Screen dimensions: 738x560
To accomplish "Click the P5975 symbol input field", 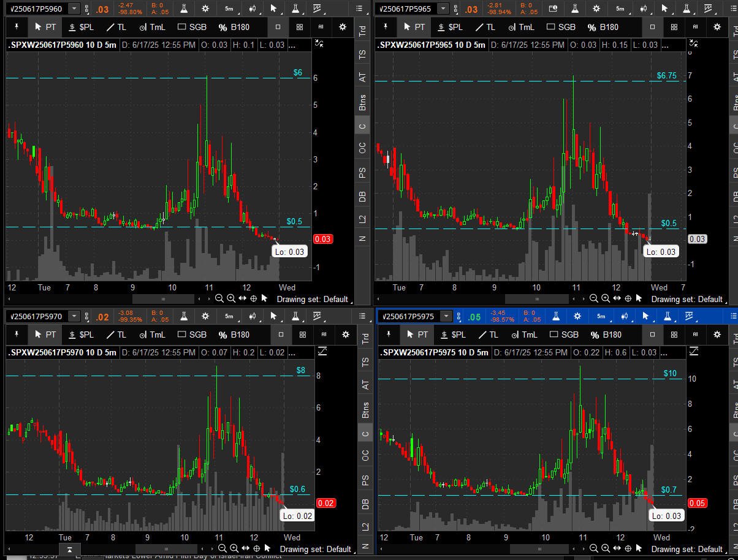I will [x=409, y=316].
